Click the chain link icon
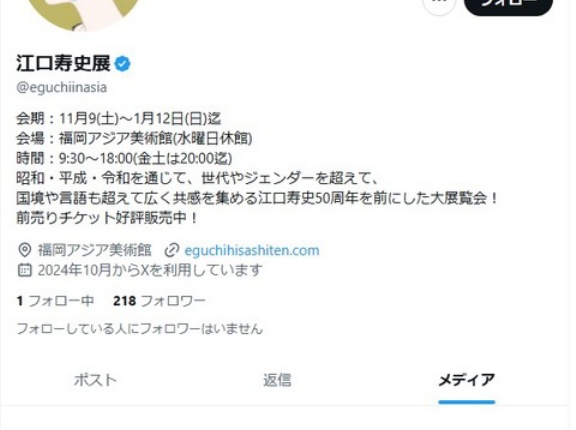Viewport: 576px width, 430px height. point(171,250)
